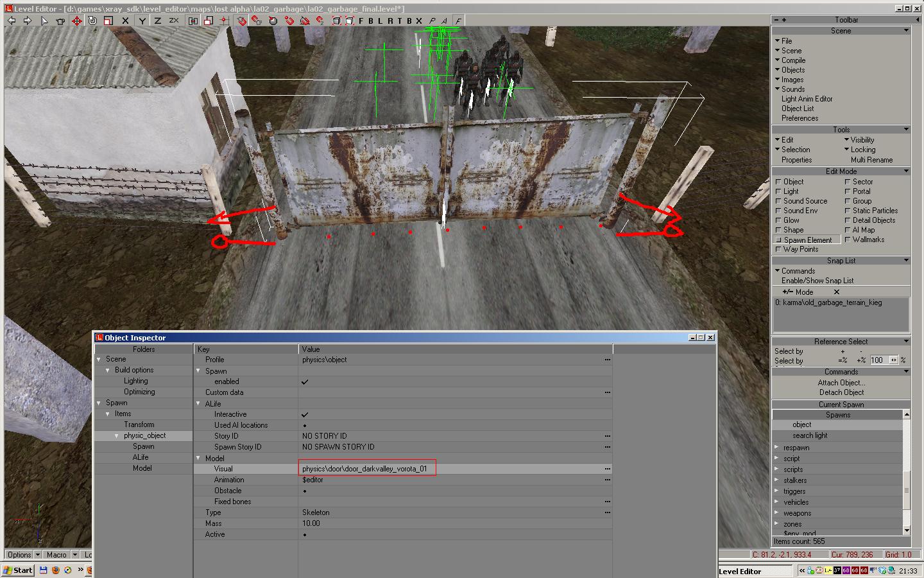The image size is (924, 578).
Task: Click Properties in Tools panel
Action: click(x=796, y=160)
